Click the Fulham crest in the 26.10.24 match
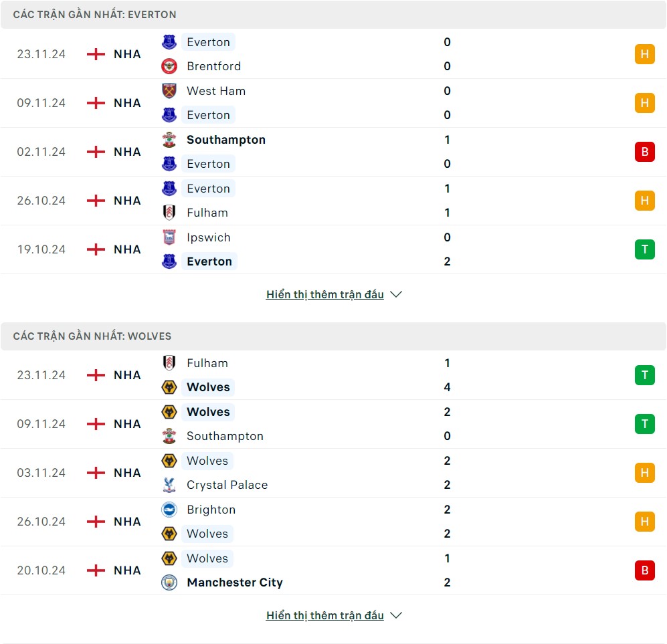The image size is (667, 644). [169, 213]
